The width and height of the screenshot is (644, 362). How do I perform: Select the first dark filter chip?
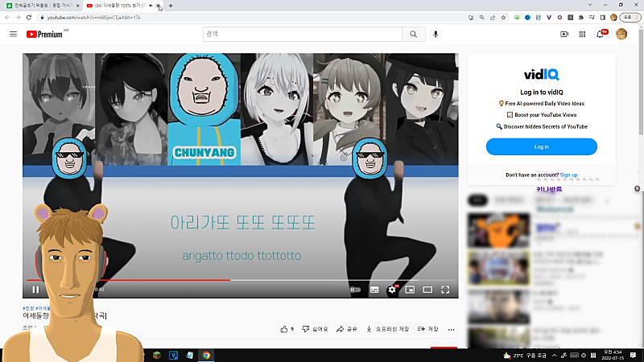[477, 200]
